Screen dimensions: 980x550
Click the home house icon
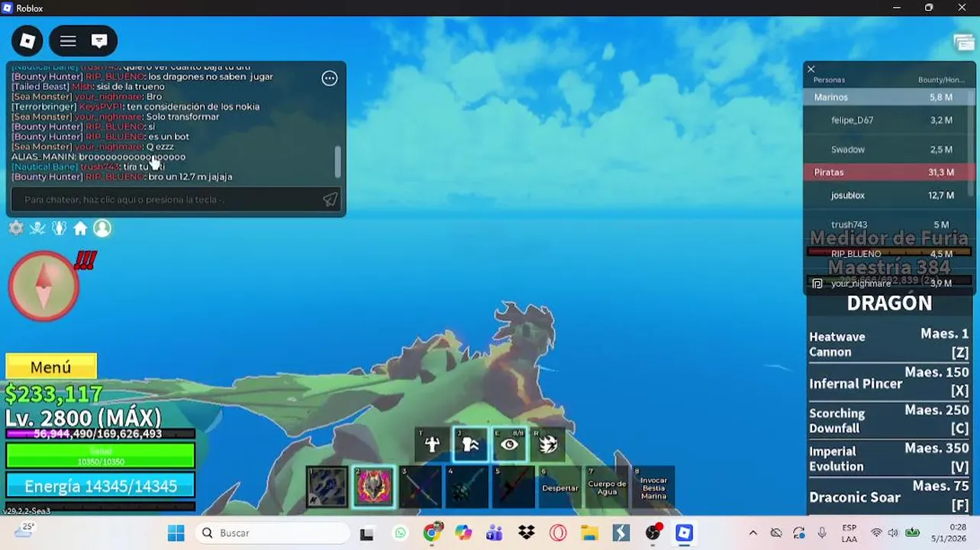point(80,228)
